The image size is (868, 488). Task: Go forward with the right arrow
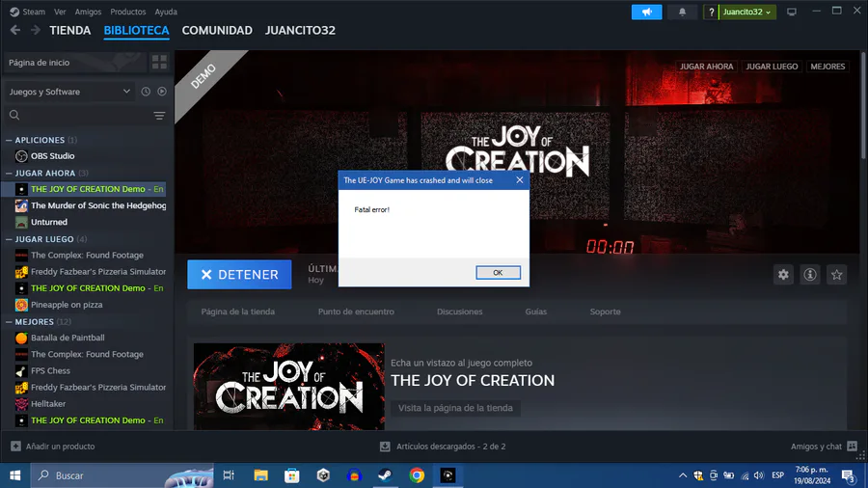[x=36, y=31]
